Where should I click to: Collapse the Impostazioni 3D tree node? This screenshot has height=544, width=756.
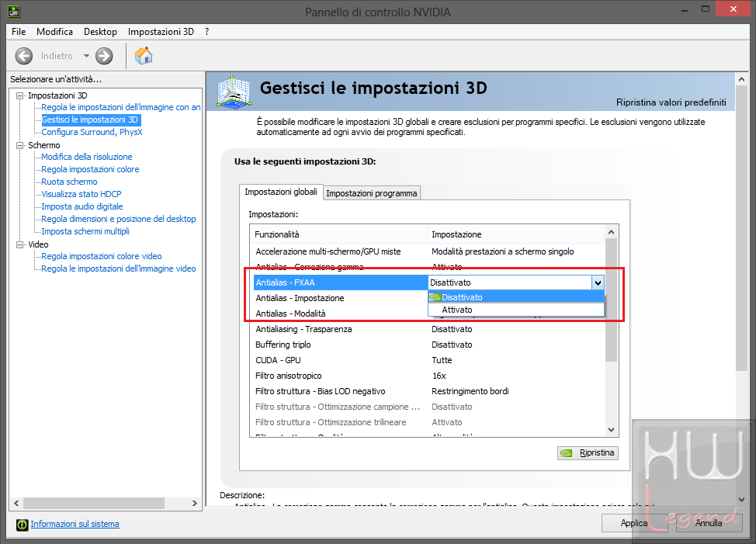[x=19, y=96]
